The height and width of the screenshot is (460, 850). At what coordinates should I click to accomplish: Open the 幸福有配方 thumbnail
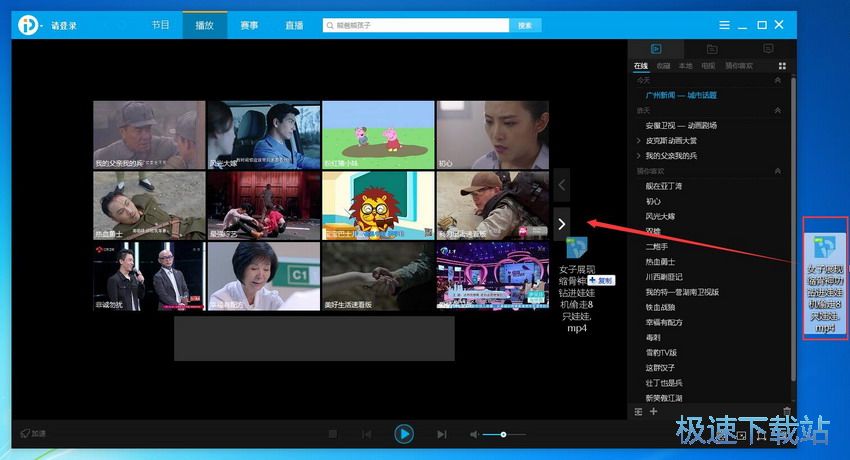point(264,276)
